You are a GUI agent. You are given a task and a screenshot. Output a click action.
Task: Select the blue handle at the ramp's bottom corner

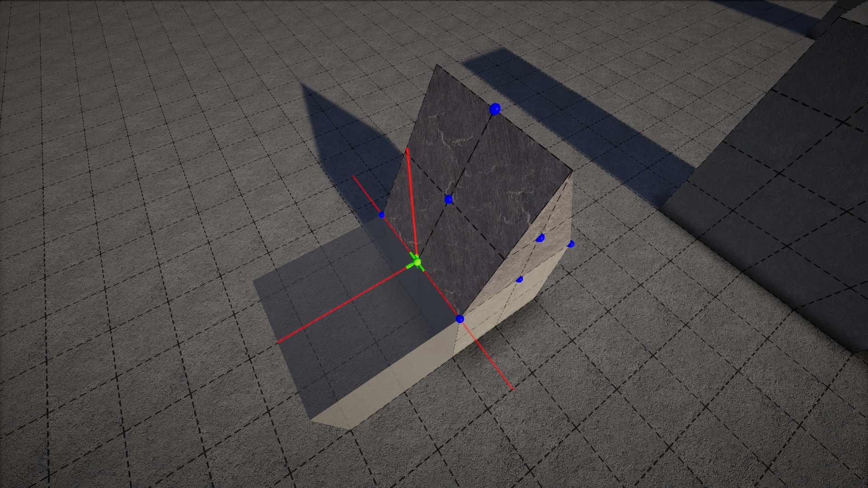[460, 319]
